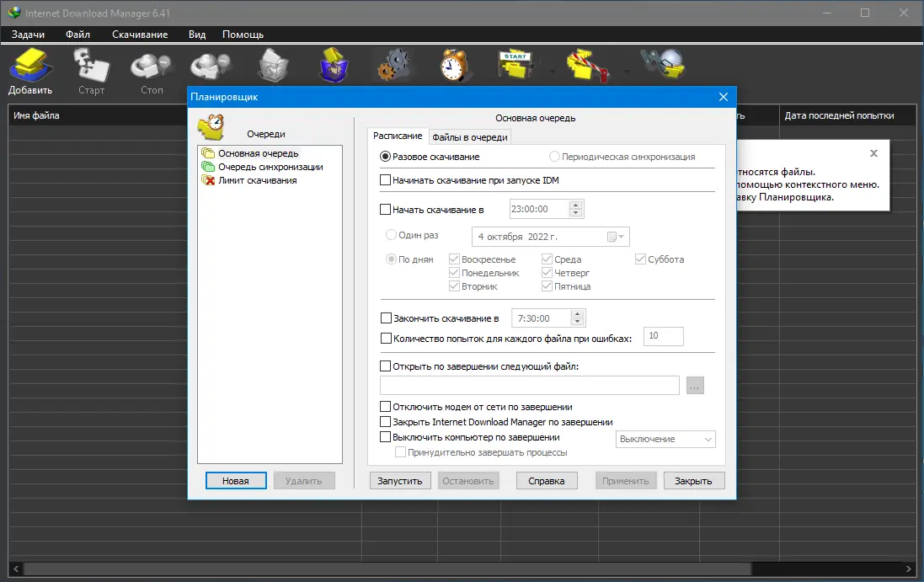Open dropdown arrow next to Start Queue icon
Viewport: 924px width, 582px height.
point(553,72)
